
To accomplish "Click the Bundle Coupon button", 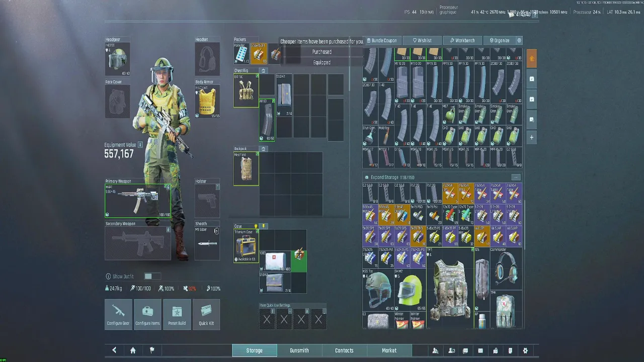I will pyautogui.click(x=382, y=40).
